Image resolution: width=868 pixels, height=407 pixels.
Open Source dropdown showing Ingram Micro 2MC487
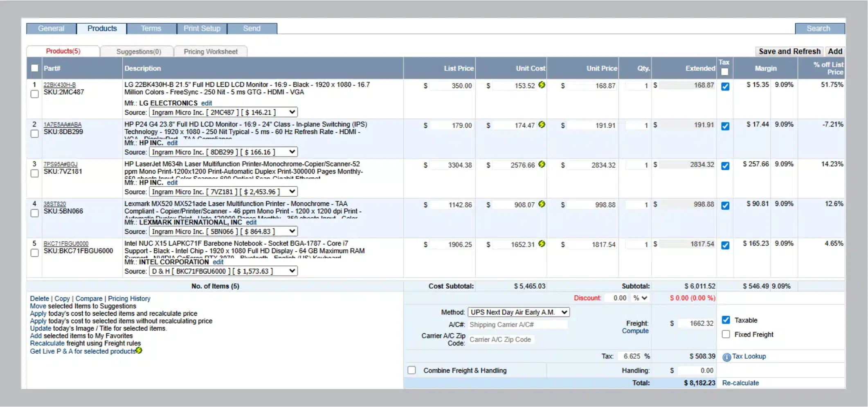click(x=223, y=112)
